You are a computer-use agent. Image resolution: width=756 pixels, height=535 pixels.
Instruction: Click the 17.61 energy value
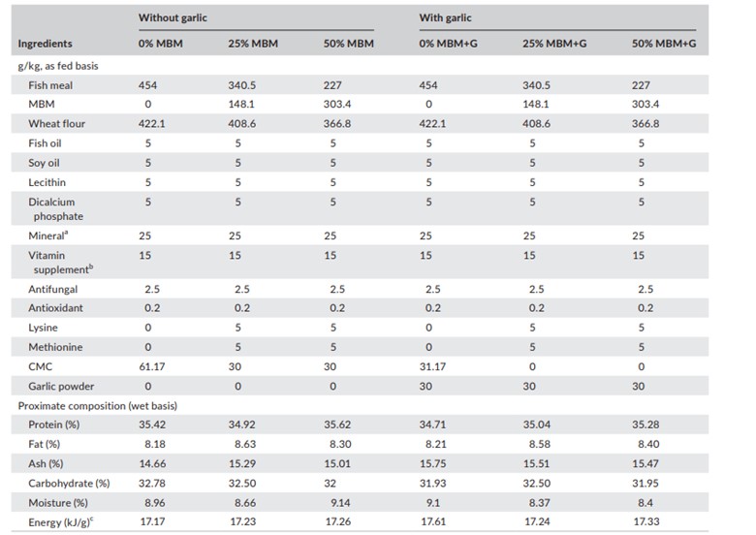click(x=433, y=524)
